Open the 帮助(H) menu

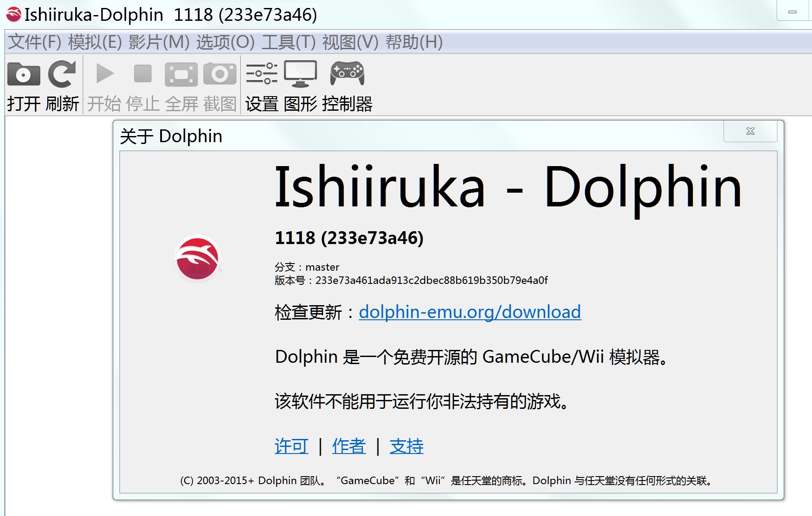pos(414,42)
